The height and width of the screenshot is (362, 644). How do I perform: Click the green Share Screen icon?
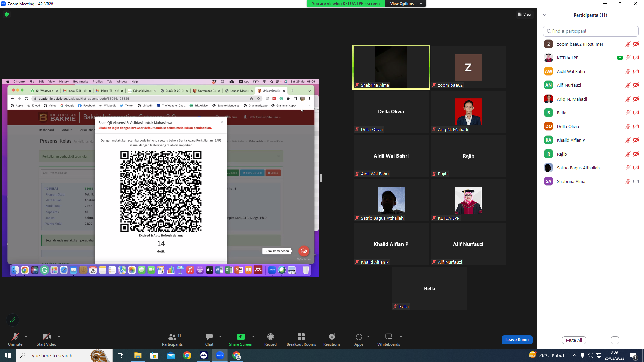point(241,337)
